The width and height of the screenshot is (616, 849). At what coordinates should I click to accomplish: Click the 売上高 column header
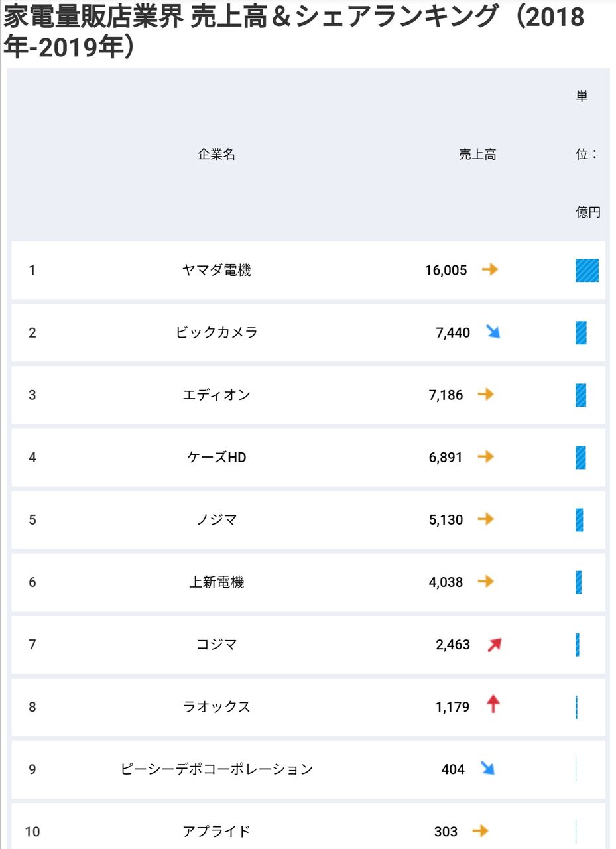click(477, 155)
